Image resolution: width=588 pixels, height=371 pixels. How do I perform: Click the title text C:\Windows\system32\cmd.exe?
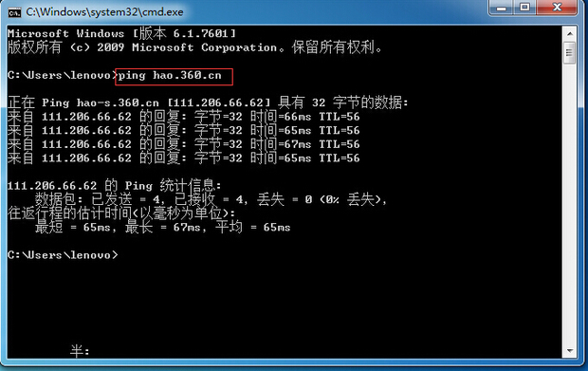point(104,12)
